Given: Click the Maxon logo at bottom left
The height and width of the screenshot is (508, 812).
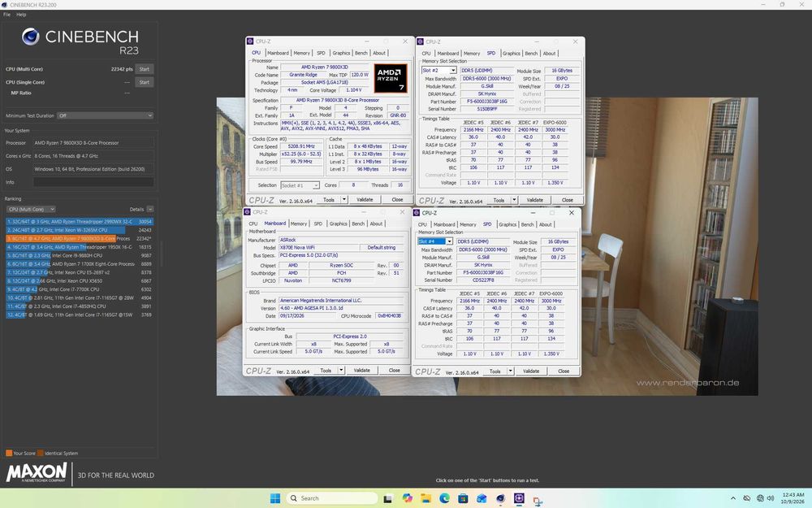Looking at the screenshot, I should [x=37, y=473].
